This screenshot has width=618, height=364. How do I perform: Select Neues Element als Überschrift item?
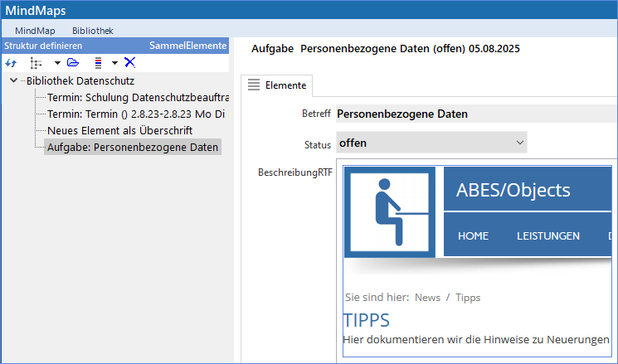(119, 131)
